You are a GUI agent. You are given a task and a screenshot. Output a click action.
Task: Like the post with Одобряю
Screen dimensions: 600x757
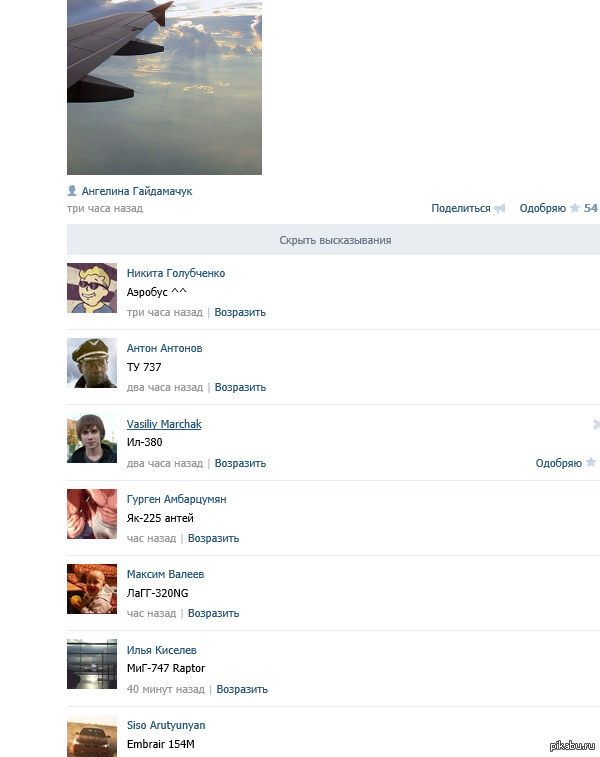[x=542, y=209]
